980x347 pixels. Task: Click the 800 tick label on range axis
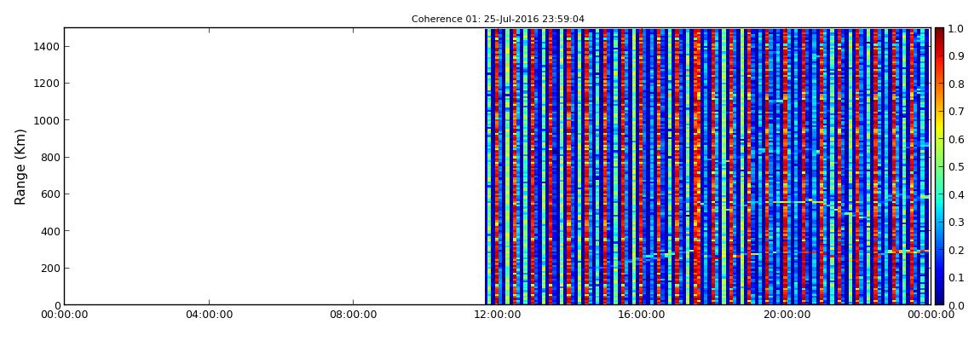coord(49,157)
